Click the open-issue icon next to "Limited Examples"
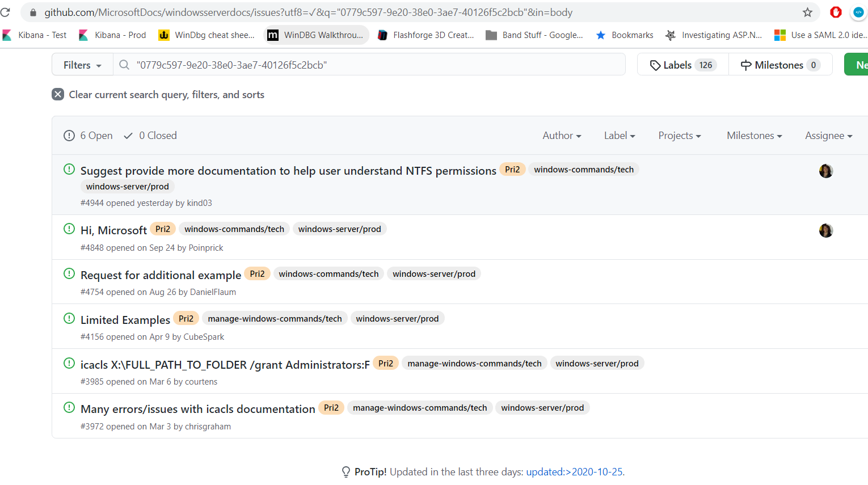 [69, 318]
